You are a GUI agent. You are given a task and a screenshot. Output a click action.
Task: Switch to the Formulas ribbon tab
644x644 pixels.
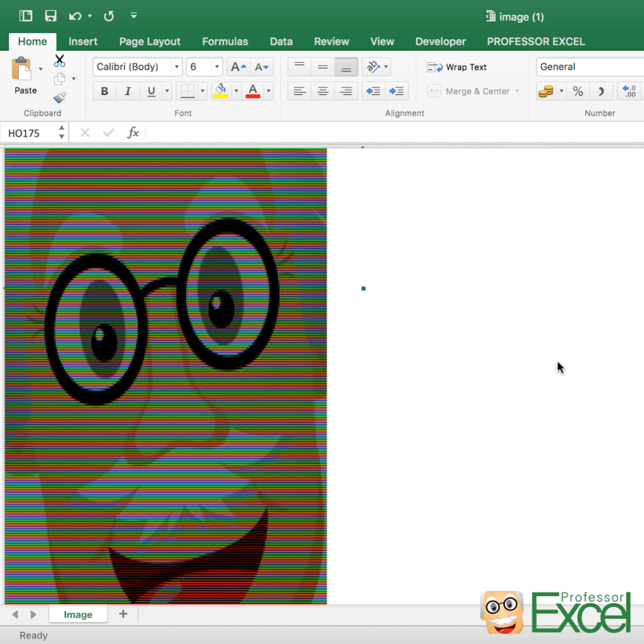[x=225, y=42]
